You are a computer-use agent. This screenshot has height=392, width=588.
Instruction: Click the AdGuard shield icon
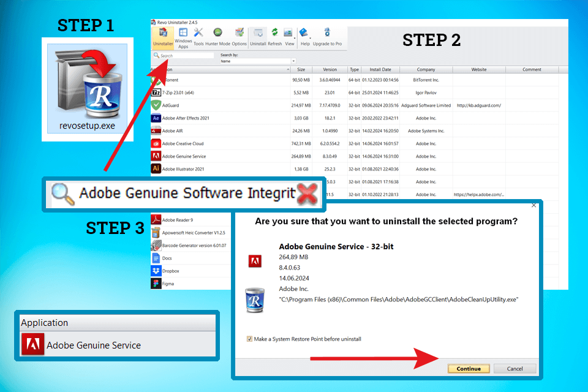(x=156, y=105)
